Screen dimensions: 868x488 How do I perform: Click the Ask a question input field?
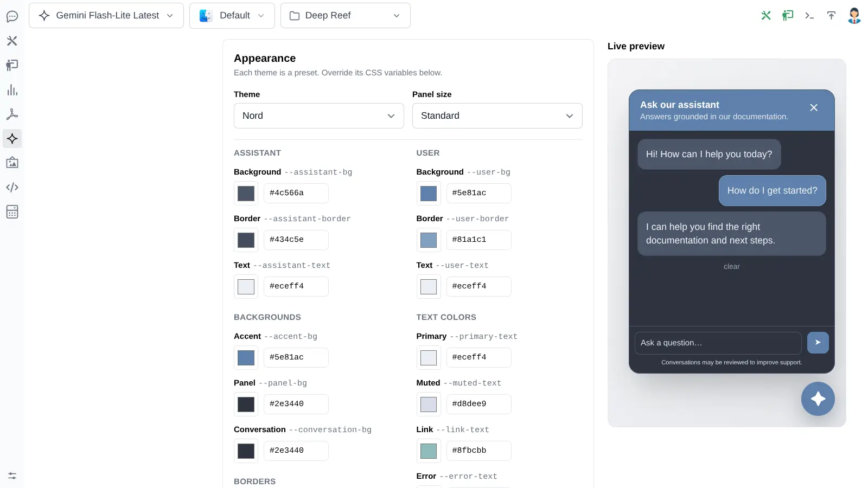click(x=718, y=343)
